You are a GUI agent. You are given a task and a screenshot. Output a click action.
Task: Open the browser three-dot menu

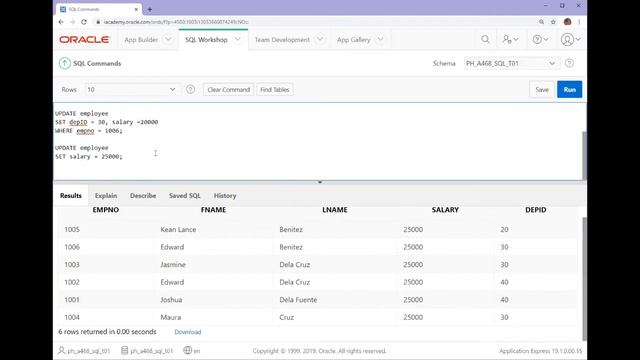pyautogui.click(x=579, y=22)
